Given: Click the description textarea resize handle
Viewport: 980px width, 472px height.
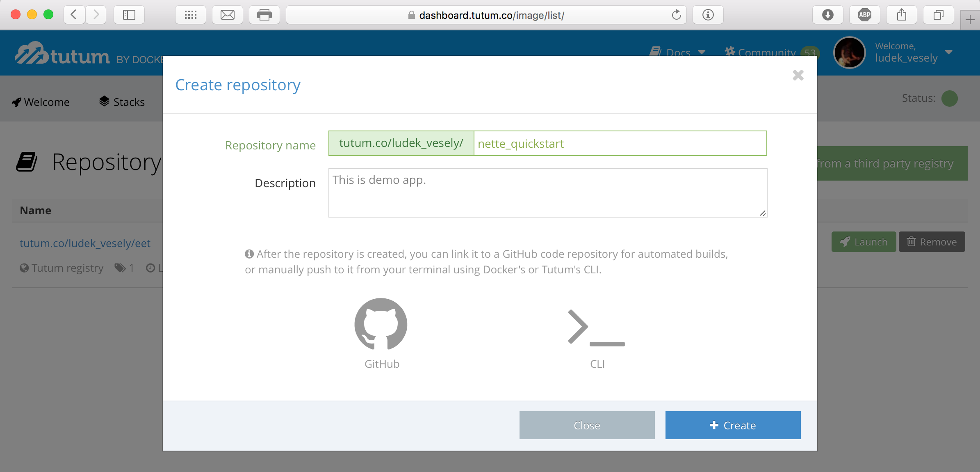Looking at the screenshot, I should (x=762, y=213).
